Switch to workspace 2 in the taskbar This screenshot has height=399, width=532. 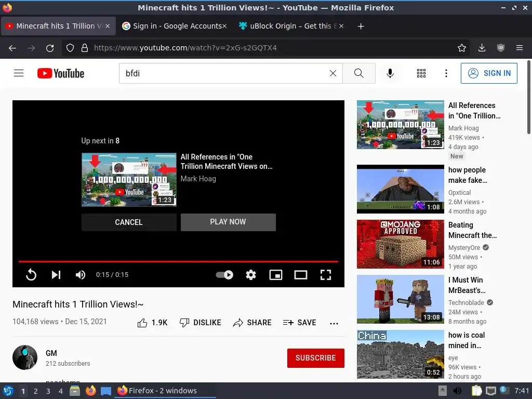click(36, 391)
